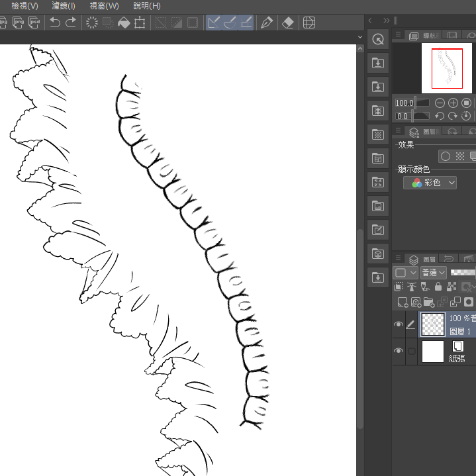
Task: Toggle lock layer padlock
Action: click(x=438, y=287)
